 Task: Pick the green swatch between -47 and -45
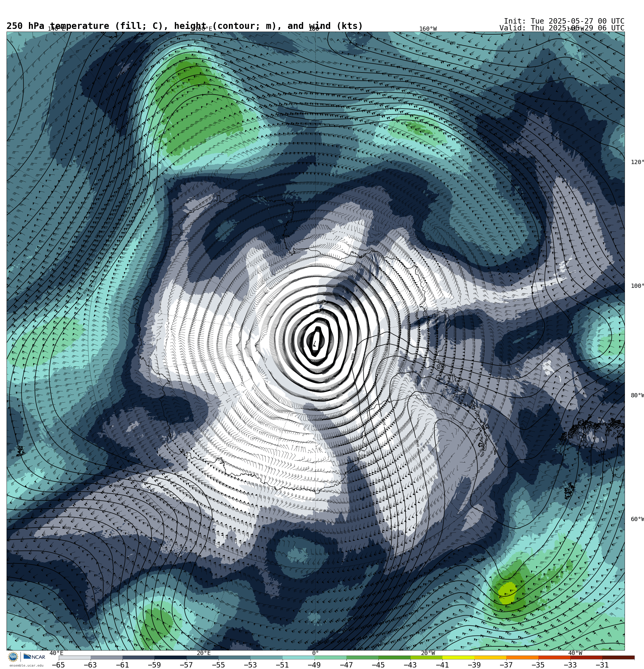coord(363,657)
